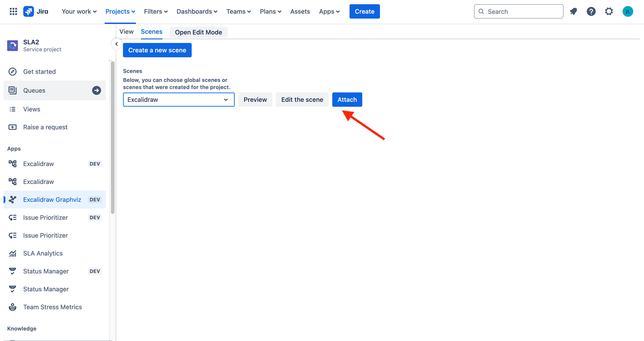Open the Excalidraw scene dropdown
This screenshot has height=341, width=644.
tap(179, 100)
